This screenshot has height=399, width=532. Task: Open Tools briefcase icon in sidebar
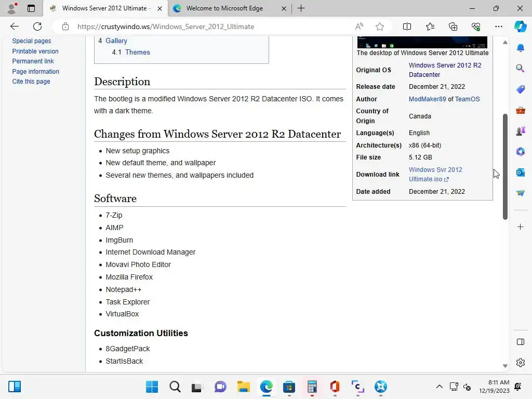521,110
